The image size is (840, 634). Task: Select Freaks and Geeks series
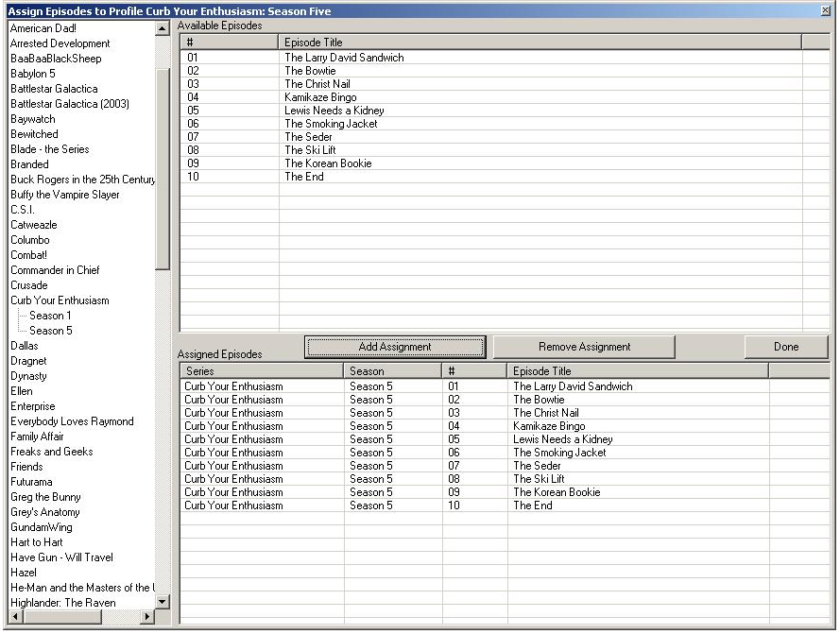pyautogui.click(x=51, y=452)
